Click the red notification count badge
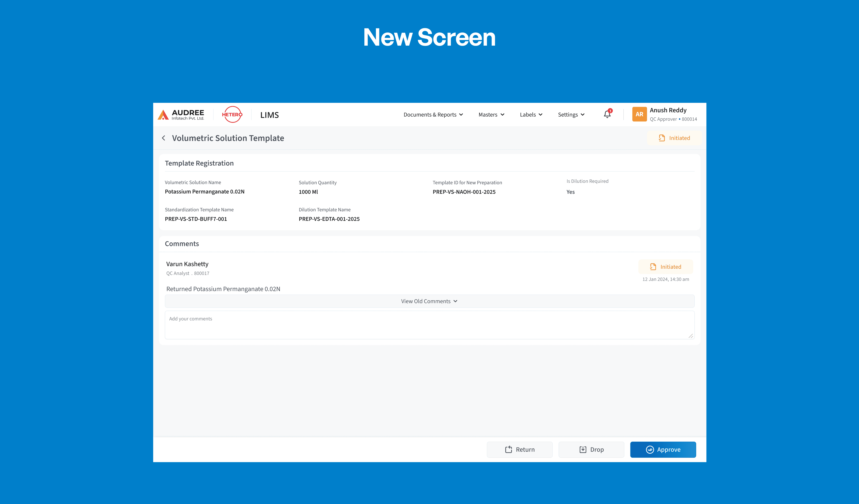 pos(610,111)
